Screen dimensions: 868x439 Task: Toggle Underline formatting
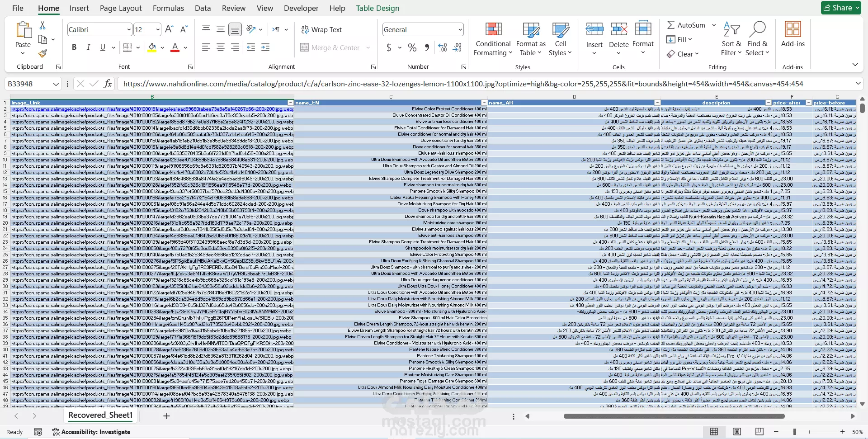point(103,47)
